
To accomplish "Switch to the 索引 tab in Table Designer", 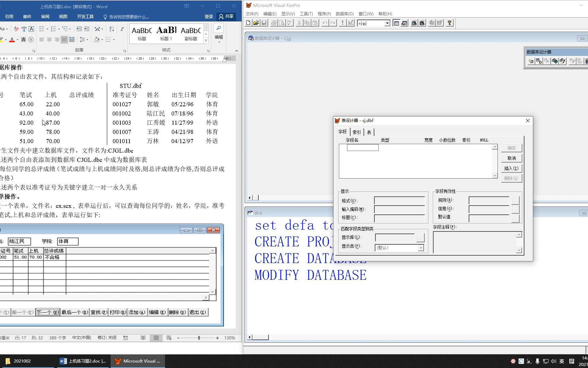I will coord(357,132).
